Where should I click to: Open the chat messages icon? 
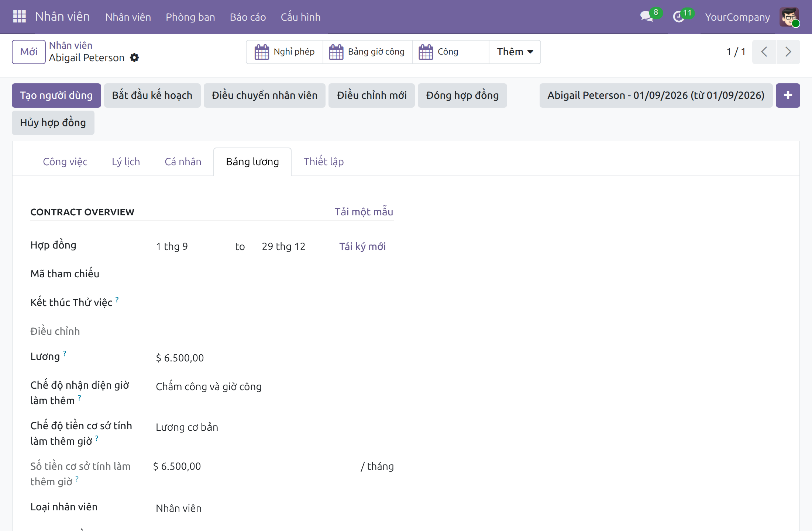pyautogui.click(x=647, y=17)
